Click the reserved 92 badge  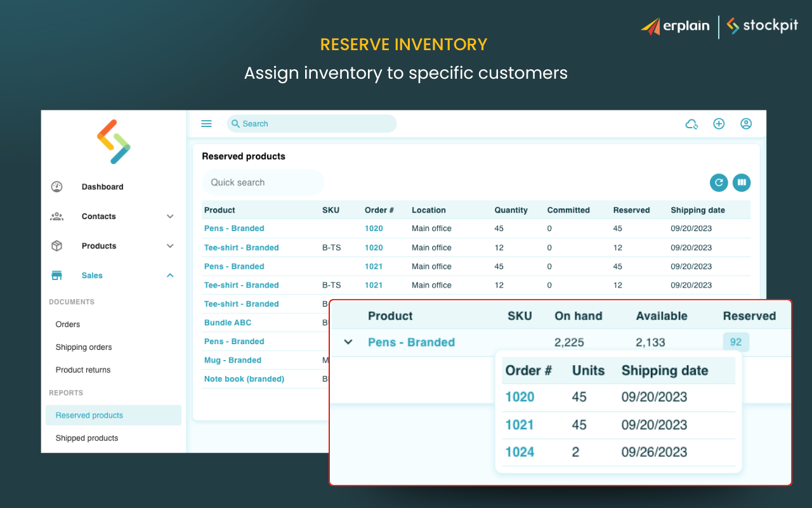[736, 342]
